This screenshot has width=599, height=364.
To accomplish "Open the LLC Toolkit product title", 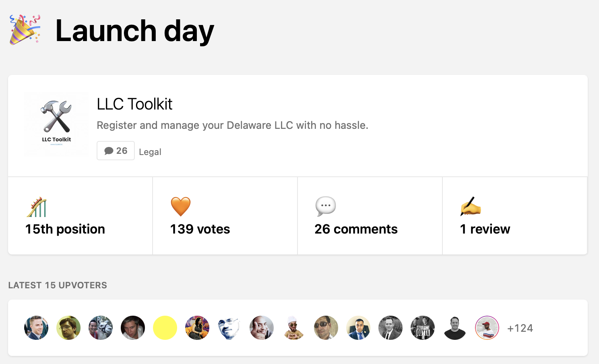I will (x=134, y=104).
